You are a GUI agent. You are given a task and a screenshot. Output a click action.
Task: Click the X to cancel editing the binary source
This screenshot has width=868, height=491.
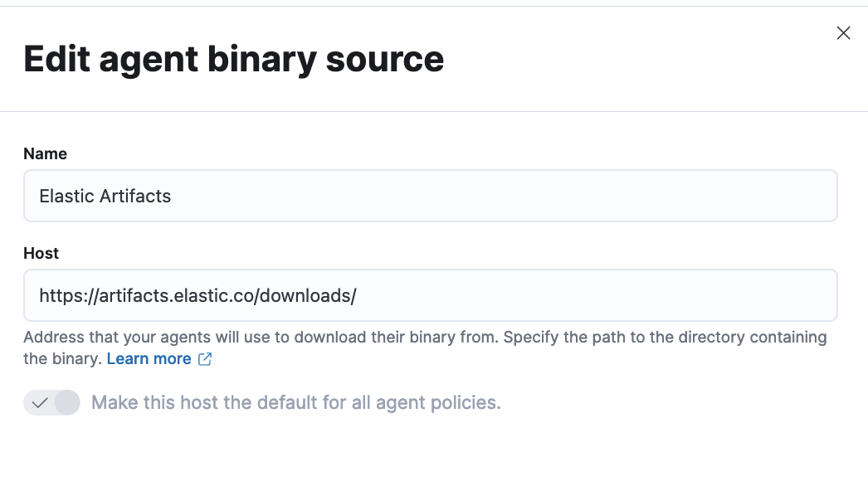click(x=843, y=32)
